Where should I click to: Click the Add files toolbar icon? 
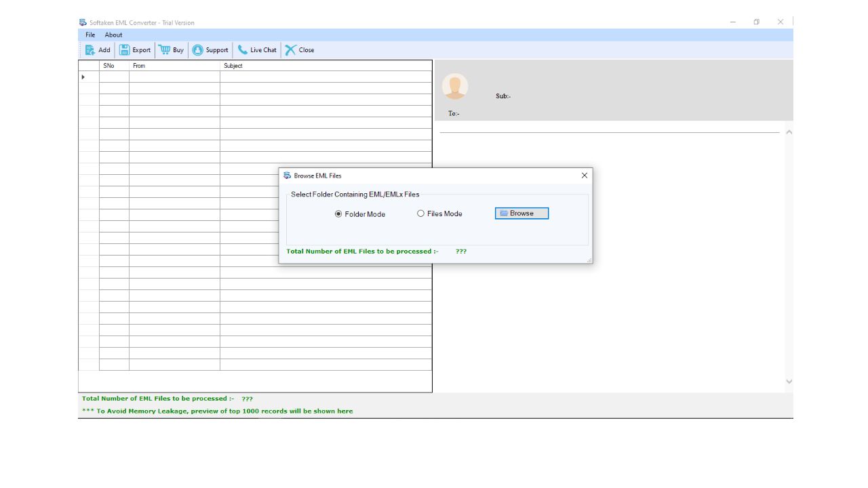coord(90,50)
